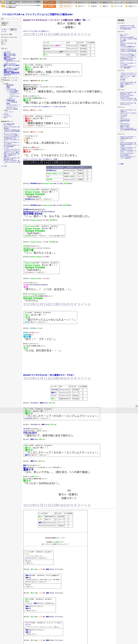
Task: Open 聖園ミカ(水着) history link
Action: (x=125, y=127)
